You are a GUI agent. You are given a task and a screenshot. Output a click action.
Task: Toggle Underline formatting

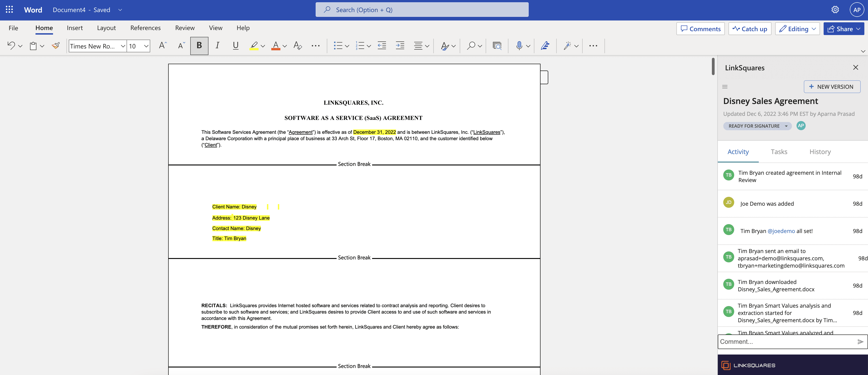[x=236, y=46]
